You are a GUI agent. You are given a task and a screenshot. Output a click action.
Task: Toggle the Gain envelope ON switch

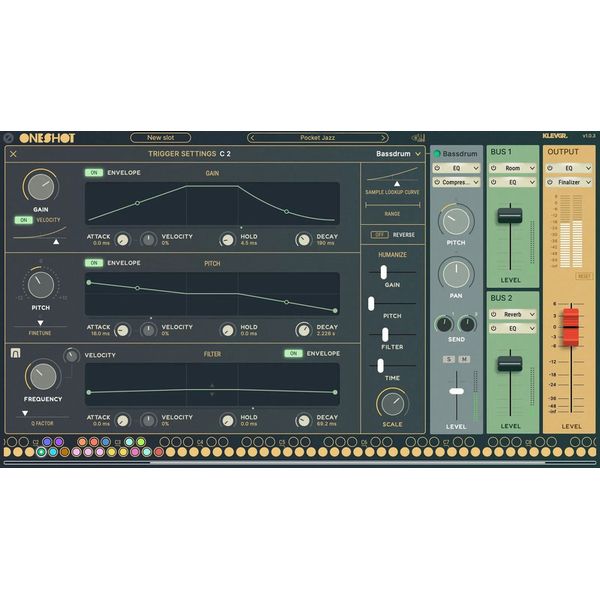(x=94, y=172)
